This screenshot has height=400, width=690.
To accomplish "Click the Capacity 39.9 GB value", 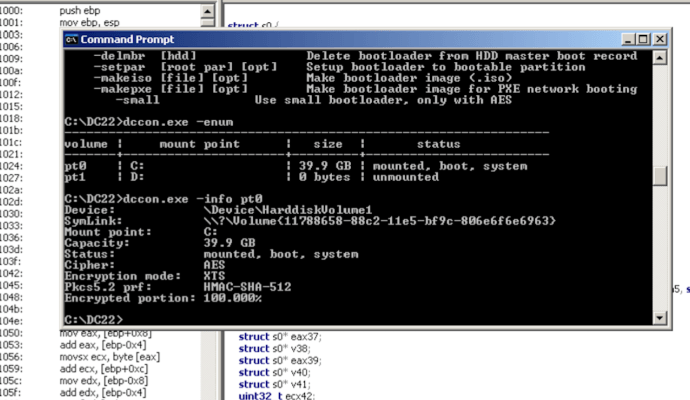I will (229, 243).
